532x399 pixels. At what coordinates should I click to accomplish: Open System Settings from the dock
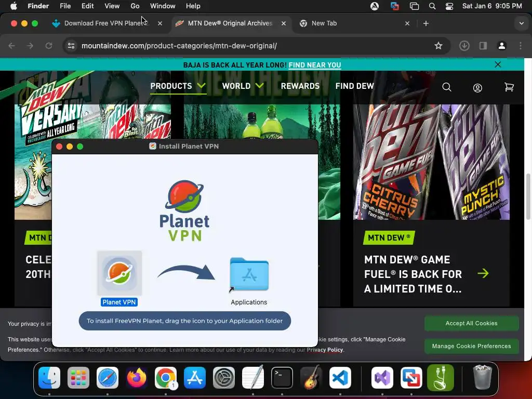tap(223, 378)
